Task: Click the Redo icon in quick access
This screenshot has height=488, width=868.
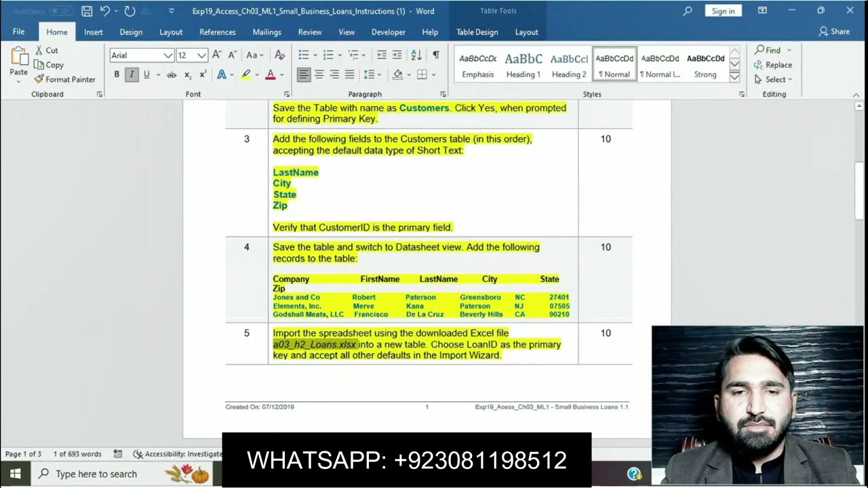Action: 130,11
